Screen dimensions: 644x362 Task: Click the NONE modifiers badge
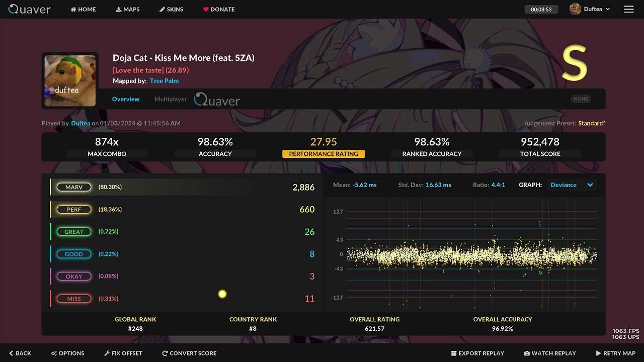581,99
